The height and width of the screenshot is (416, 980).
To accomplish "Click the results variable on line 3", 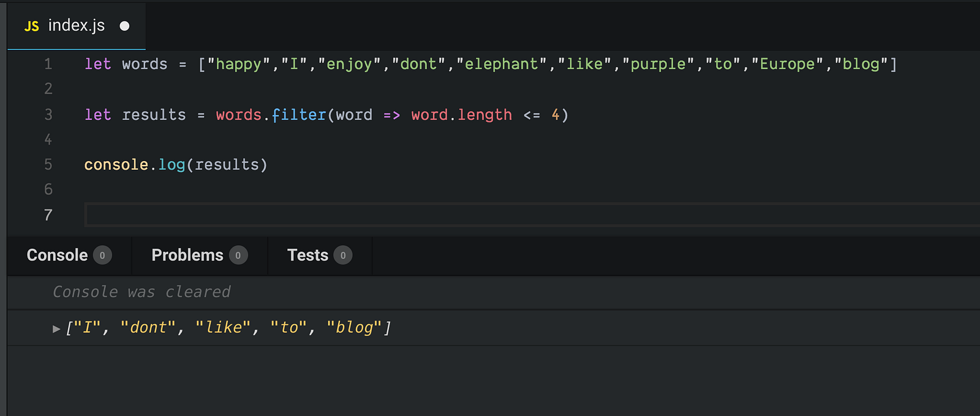I will [x=154, y=115].
